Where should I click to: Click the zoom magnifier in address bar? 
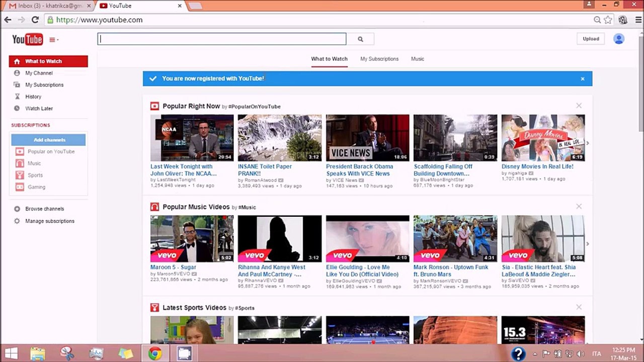click(x=597, y=20)
